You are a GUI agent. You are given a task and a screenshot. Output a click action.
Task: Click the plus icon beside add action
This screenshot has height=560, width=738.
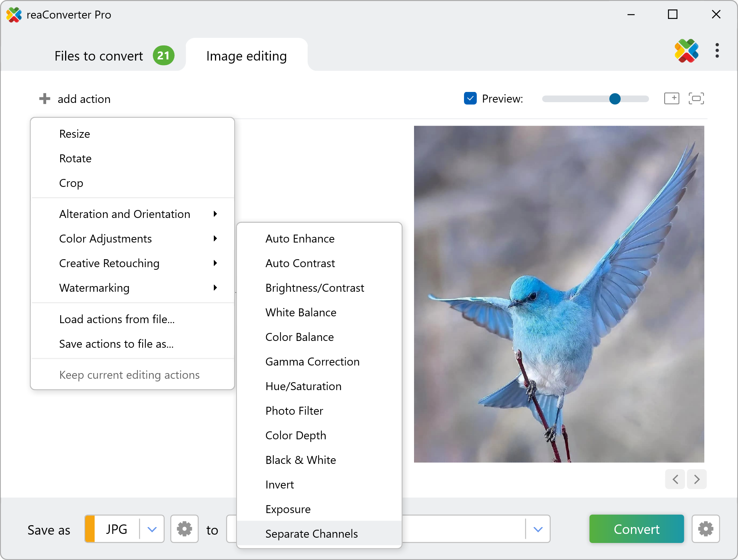point(45,99)
